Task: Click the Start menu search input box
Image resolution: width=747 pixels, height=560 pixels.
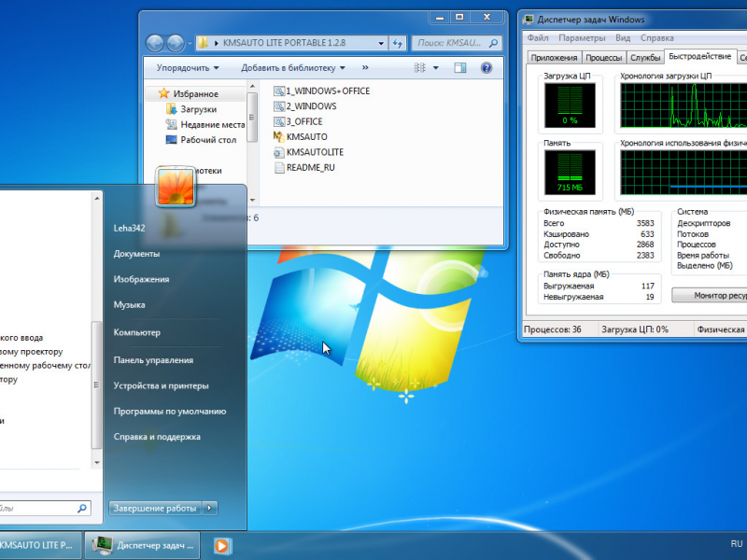Action: tap(44, 508)
